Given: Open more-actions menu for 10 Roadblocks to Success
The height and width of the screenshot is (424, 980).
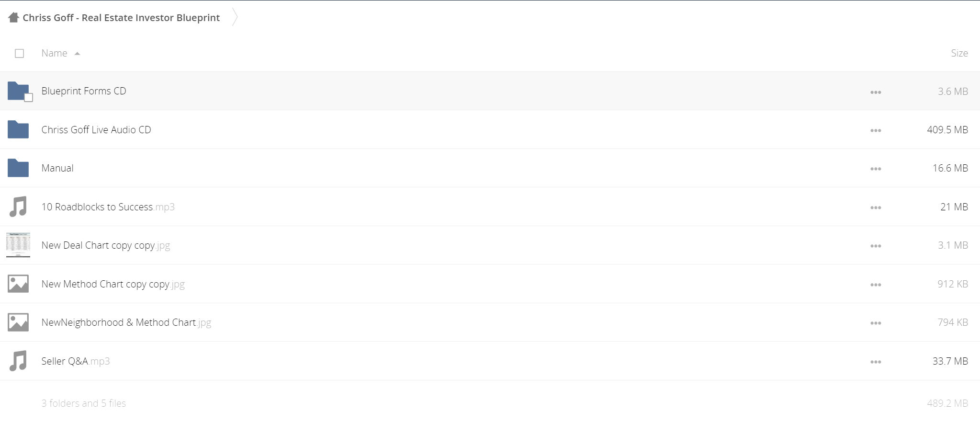Looking at the screenshot, I should (876, 207).
